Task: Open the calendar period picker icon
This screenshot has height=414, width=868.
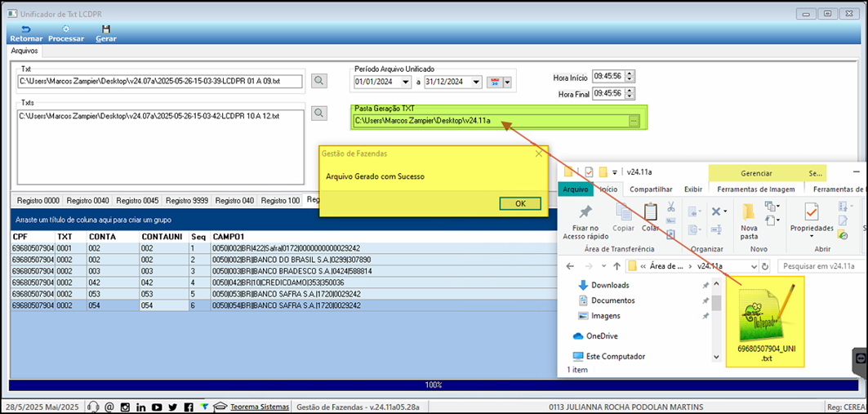Action: (493, 82)
